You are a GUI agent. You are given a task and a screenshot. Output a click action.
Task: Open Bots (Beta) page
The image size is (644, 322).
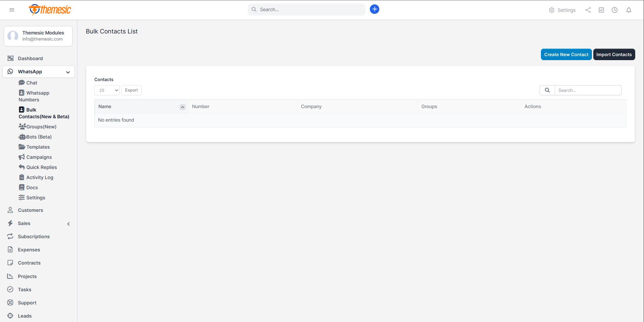coord(35,137)
